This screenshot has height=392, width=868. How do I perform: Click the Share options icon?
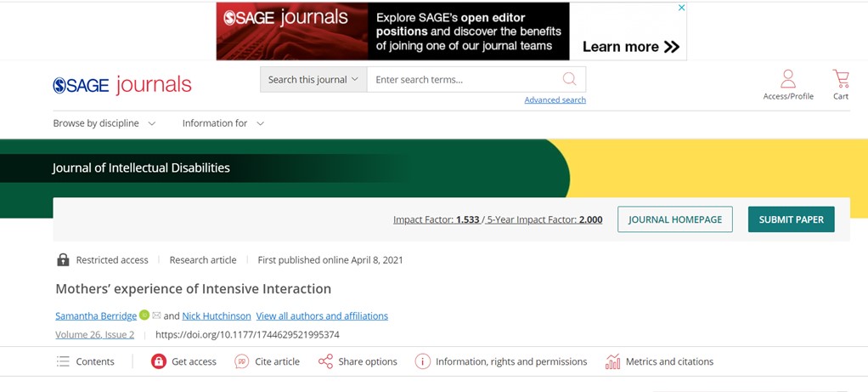325,361
